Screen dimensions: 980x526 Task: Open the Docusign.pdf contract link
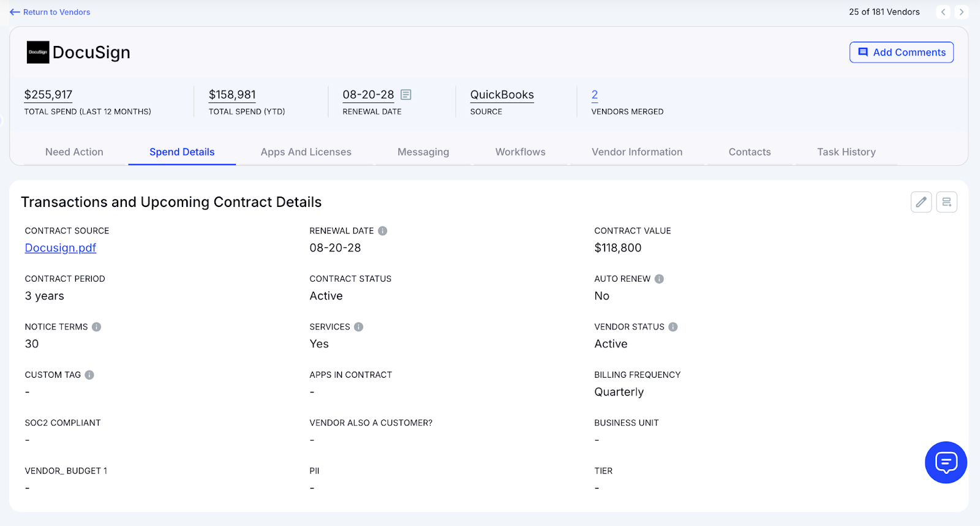click(61, 248)
